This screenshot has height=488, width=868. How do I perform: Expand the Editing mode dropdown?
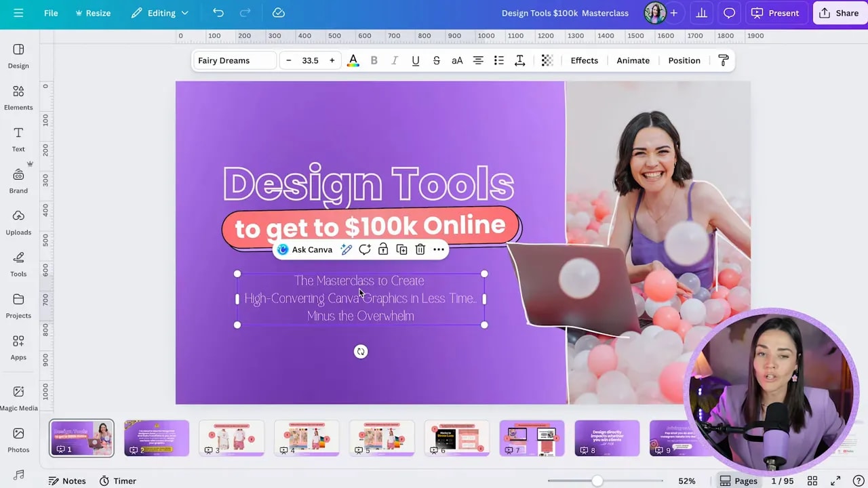pyautogui.click(x=160, y=13)
